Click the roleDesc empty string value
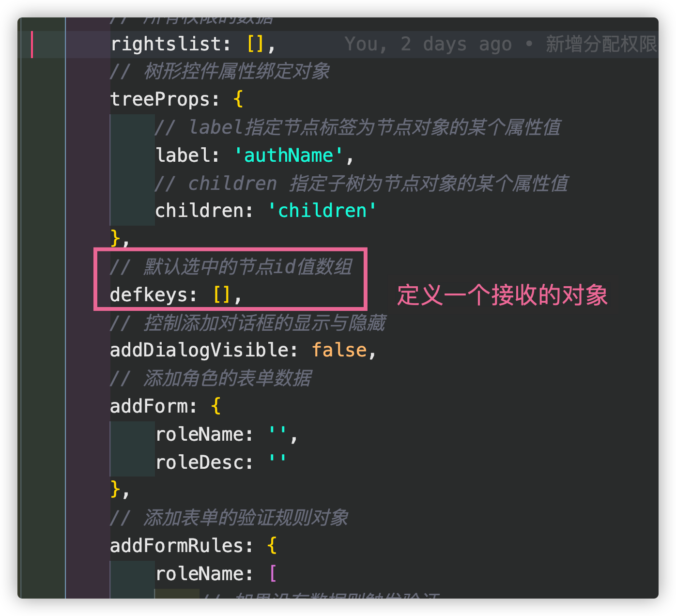This screenshot has width=676, height=616. (x=277, y=462)
